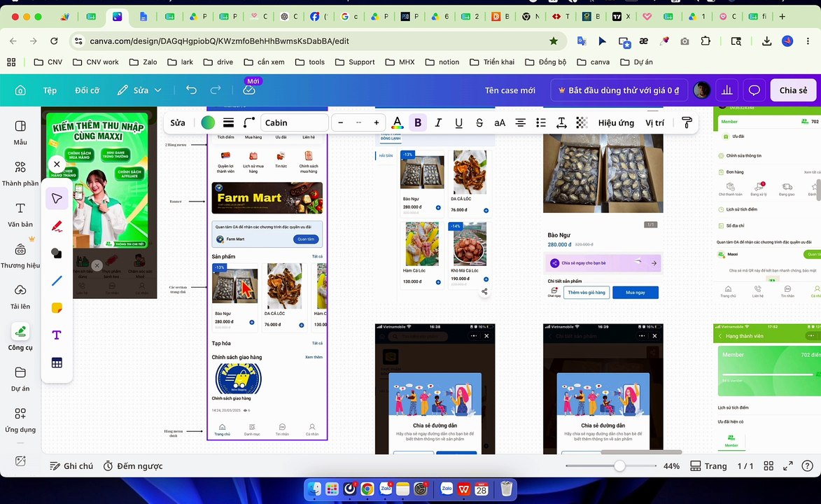Open text spacing options icon
This screenshot has width=821, height=504.
[561, 122]
